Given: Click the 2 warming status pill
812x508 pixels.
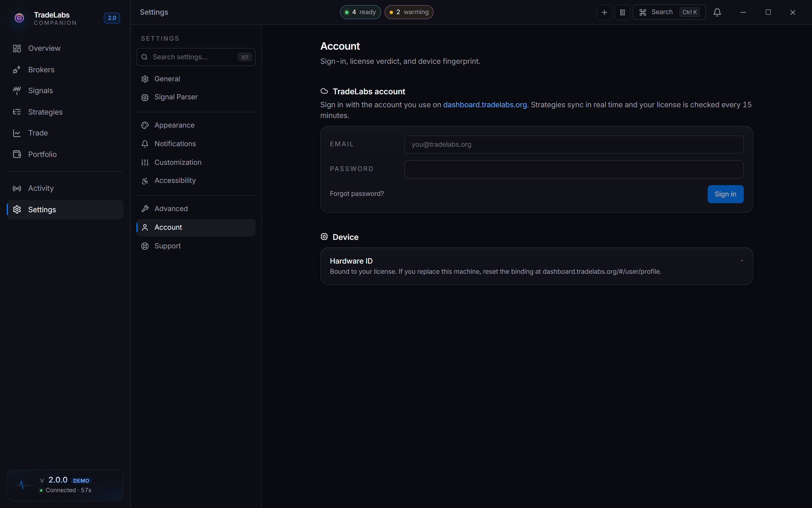Looking at the screenshot, I should (409, 12).
